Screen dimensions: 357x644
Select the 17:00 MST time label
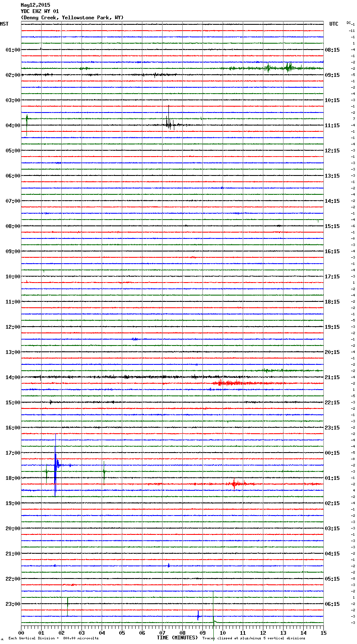13,453
